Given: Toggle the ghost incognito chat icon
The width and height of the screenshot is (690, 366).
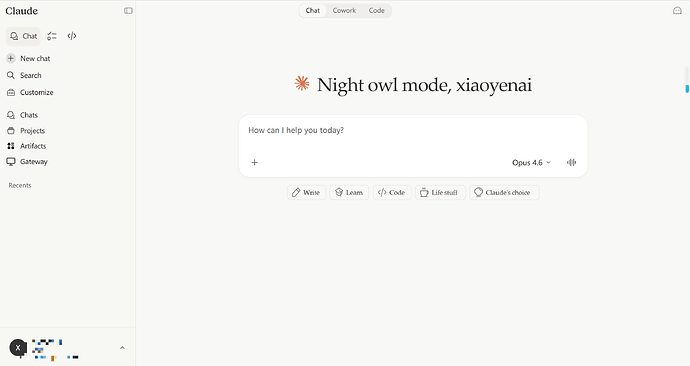Looking at the screenshot, I should click(x=677, y=11).
